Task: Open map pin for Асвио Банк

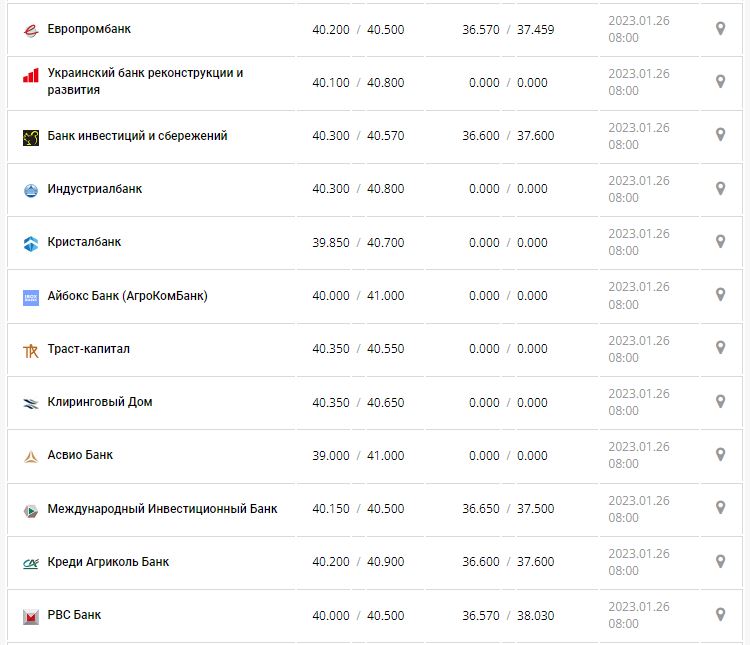Action: coord(720,455)
